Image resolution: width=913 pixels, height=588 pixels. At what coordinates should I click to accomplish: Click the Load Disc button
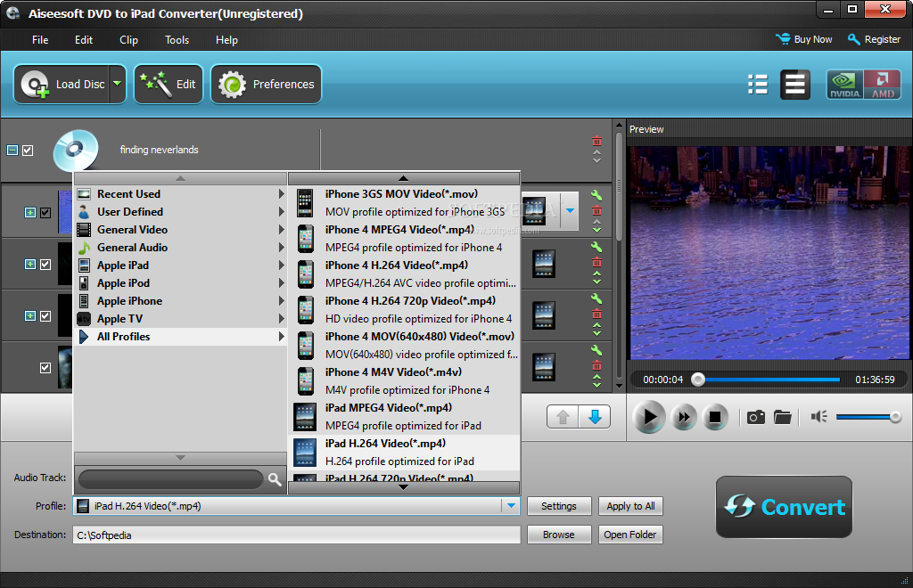pos(62,85)
